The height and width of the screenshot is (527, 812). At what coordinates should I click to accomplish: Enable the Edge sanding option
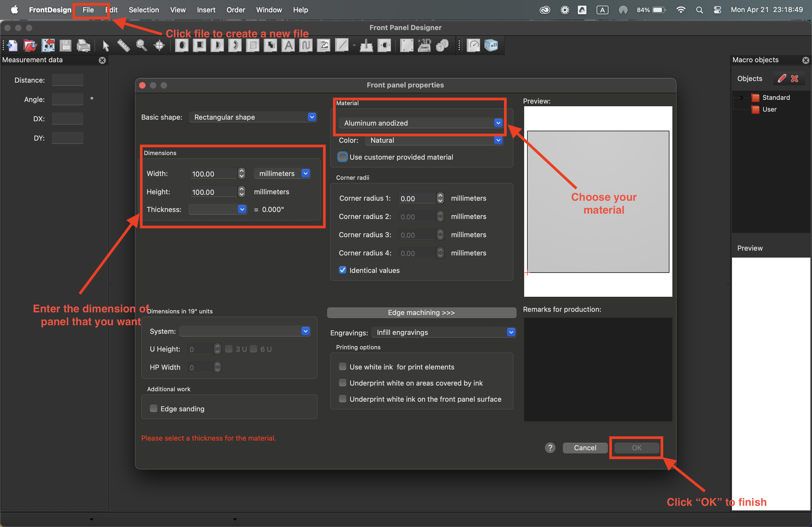click(x=154, y=408)
